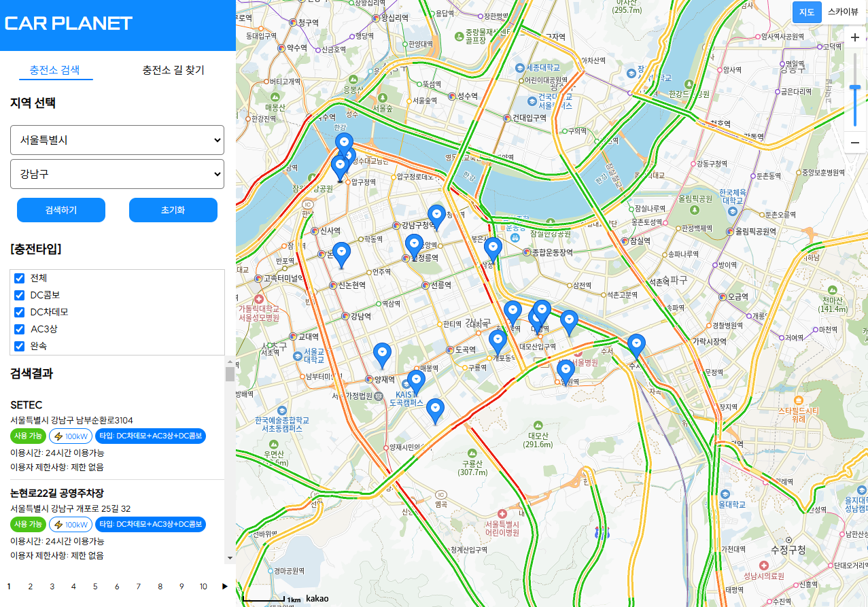Switch to 충전소 길 찾기 tab

click(x=173, y=70)
